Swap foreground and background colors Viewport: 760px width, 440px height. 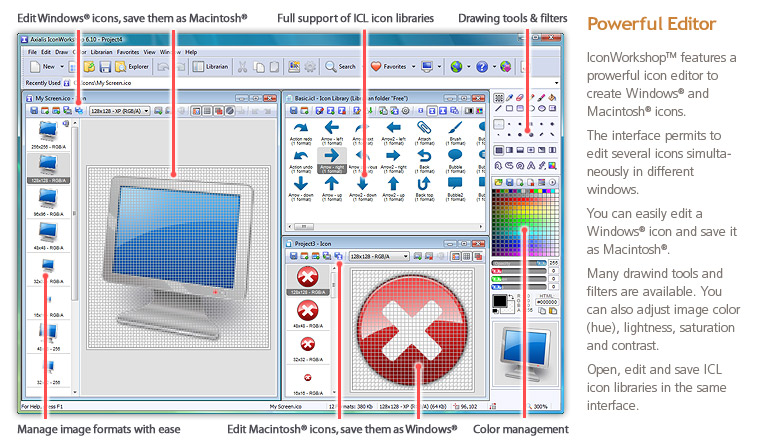click(x=511, y=297)
